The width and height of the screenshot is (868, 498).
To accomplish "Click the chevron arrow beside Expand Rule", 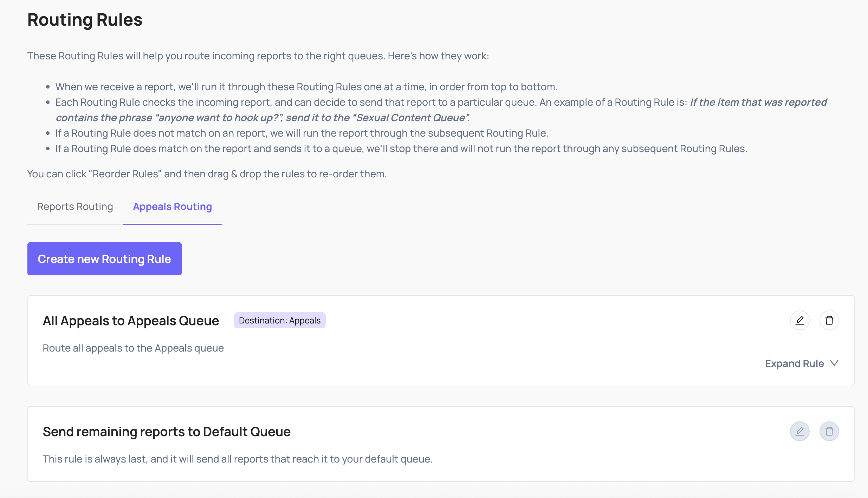I will [834, 363].
